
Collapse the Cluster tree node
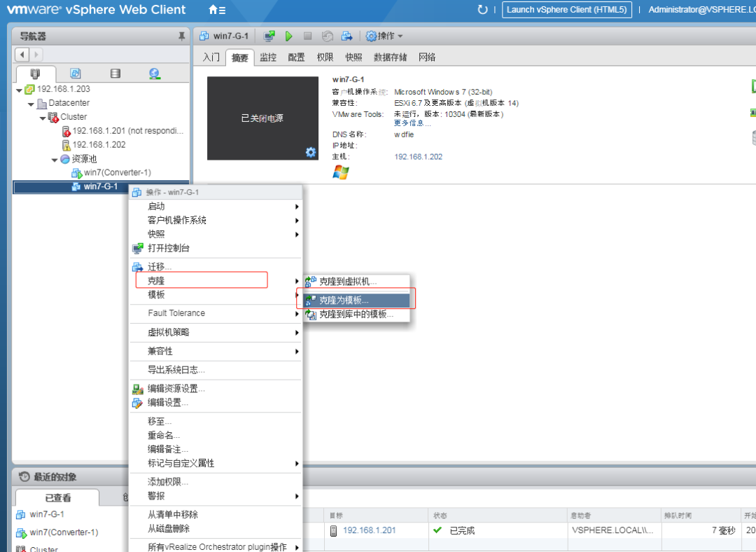coord(43,118)
